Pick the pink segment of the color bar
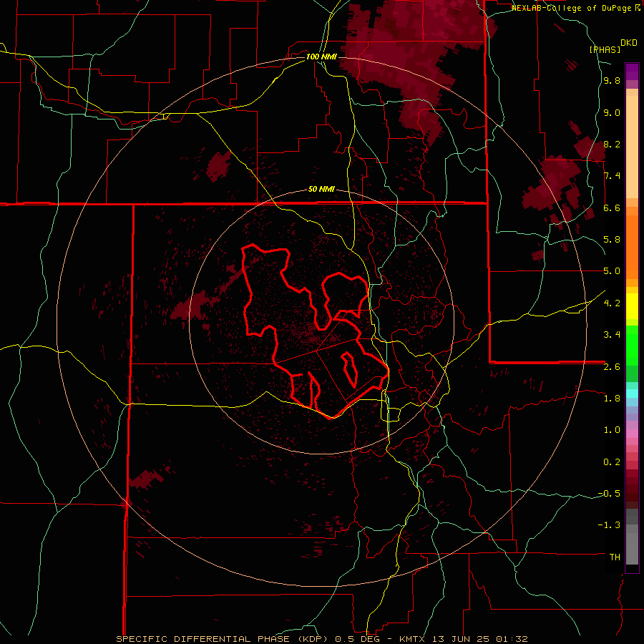 tap(632, 434)
